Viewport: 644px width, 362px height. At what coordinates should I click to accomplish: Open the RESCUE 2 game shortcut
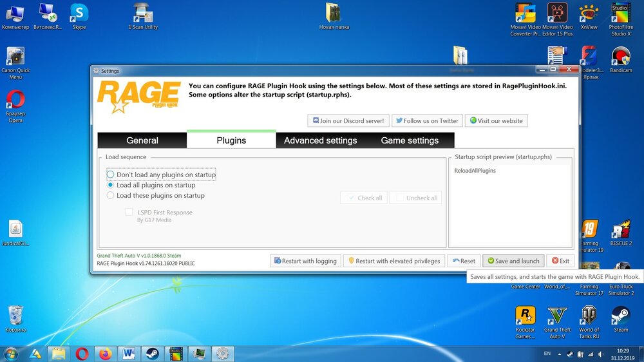[x=621, y=233]
